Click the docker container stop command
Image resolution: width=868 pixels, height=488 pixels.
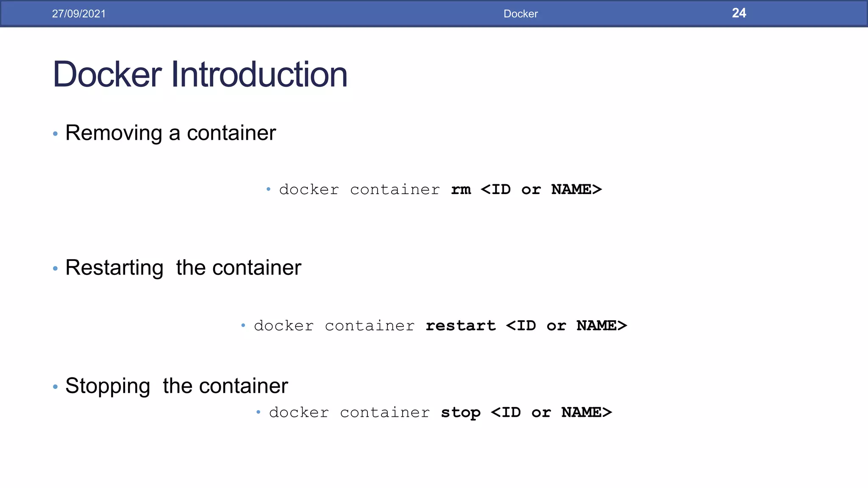(440, 413)
